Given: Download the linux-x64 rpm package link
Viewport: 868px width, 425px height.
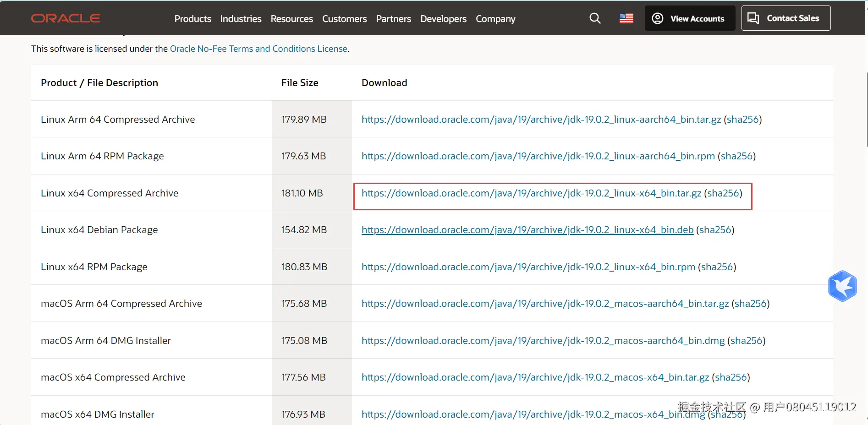Looking at the screenshot, I should [528, 267].
